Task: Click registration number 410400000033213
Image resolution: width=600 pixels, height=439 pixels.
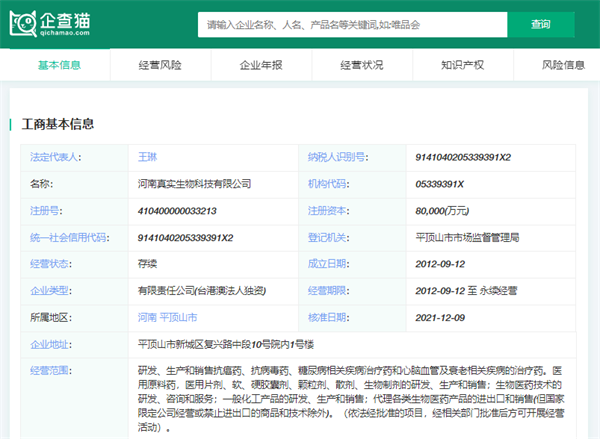Action: [x=177, y=211]
